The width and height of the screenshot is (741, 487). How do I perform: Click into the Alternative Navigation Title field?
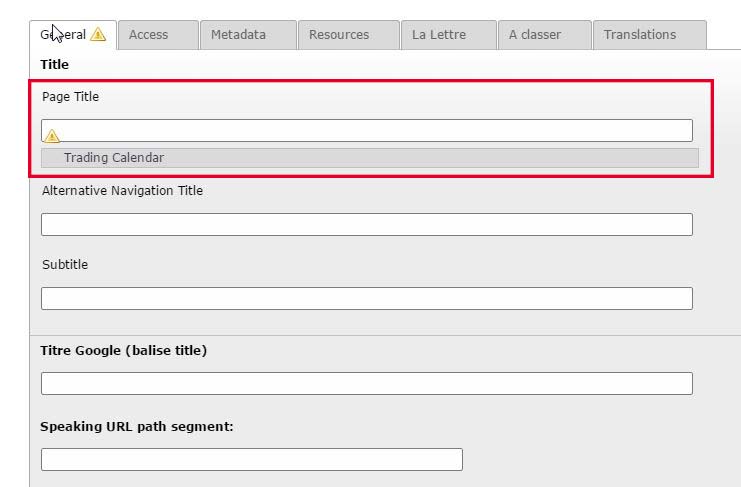pos(367,224)
